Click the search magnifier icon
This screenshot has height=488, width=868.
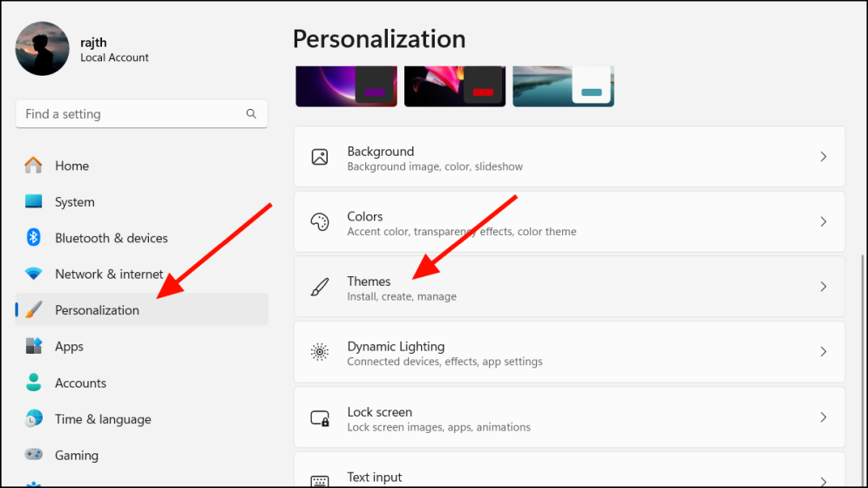(x=251, y=114)
